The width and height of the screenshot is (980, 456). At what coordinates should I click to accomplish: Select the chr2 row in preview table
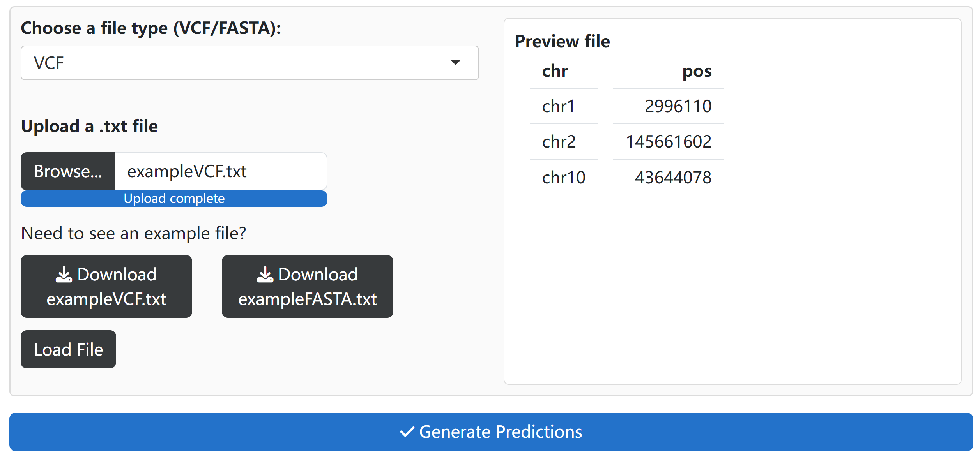pos(559,142)
